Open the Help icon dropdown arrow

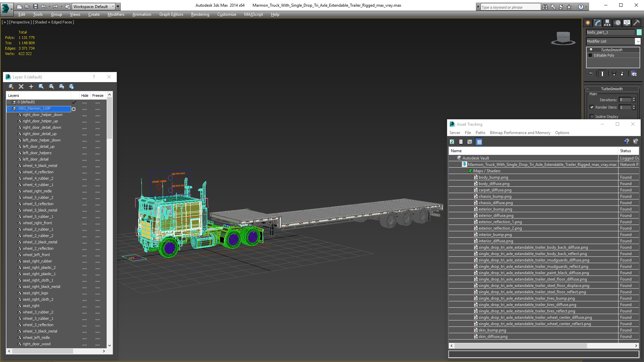(586, 7)
